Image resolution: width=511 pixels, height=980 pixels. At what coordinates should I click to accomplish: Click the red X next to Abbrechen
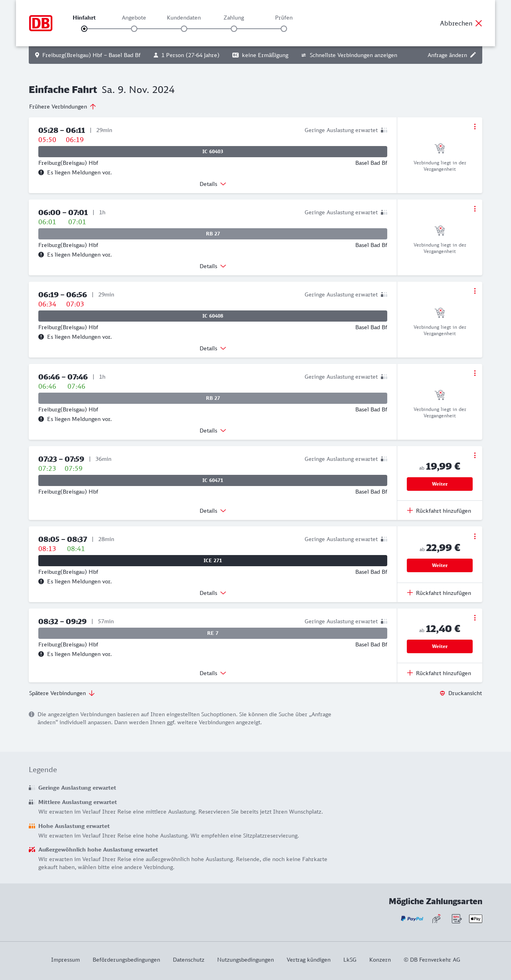[479, 23]
